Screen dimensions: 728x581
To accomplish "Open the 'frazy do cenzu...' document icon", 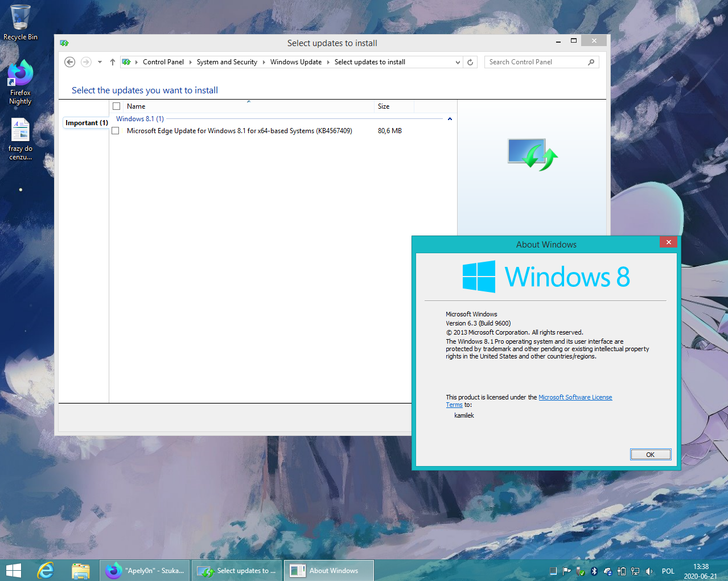I will (x=20, y=139).
